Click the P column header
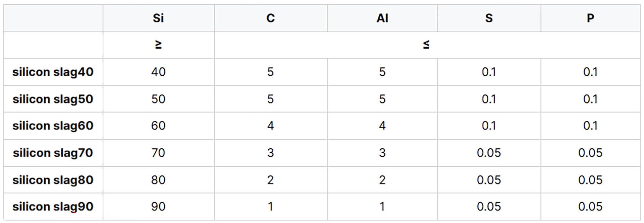 [x=590, y=18]
